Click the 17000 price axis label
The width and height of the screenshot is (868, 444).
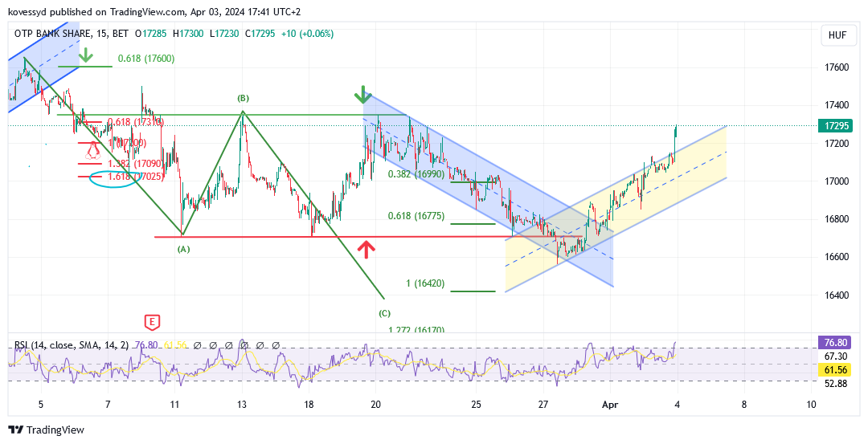[x=837, y=181]
